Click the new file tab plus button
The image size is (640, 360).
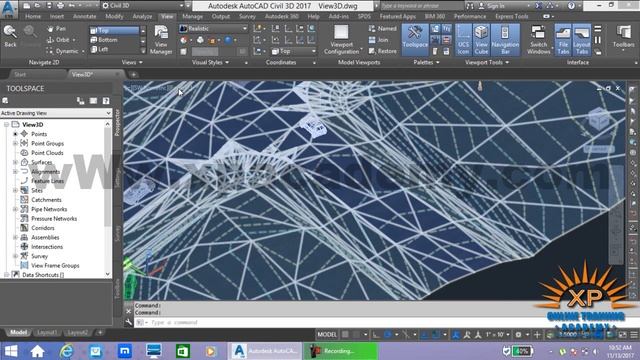pos(133,74)
